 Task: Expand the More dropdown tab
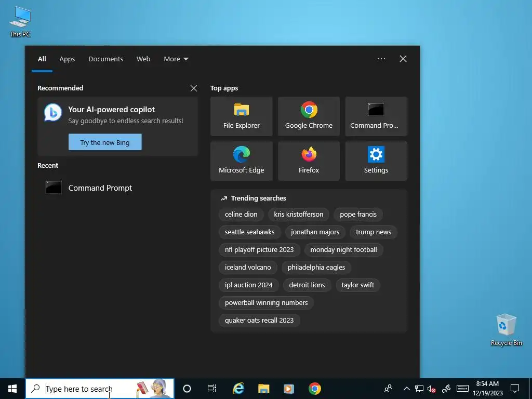click(176, 59)
